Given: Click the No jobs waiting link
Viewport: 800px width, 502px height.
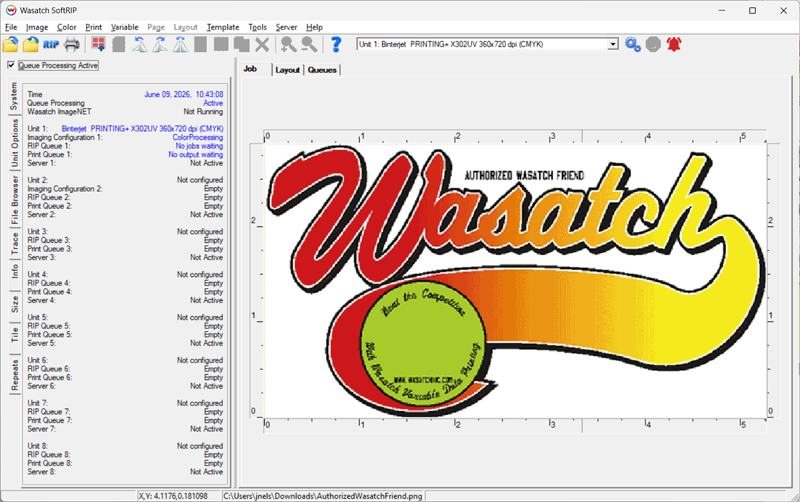Looking at the screenshot, I should tap(199, 146).
